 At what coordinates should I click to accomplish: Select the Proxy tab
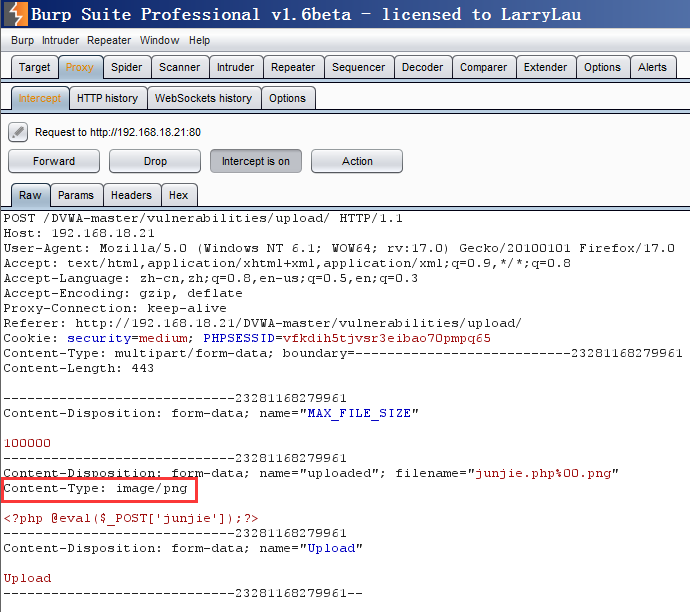click(x=80, y=67)
